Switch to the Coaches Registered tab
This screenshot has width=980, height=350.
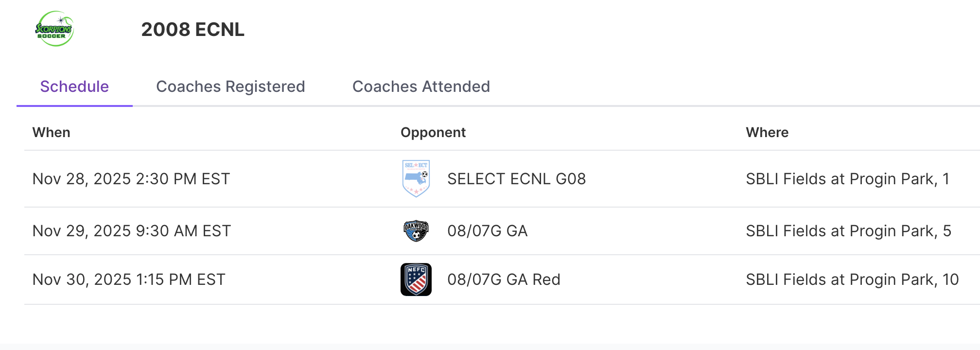[230, 87]
